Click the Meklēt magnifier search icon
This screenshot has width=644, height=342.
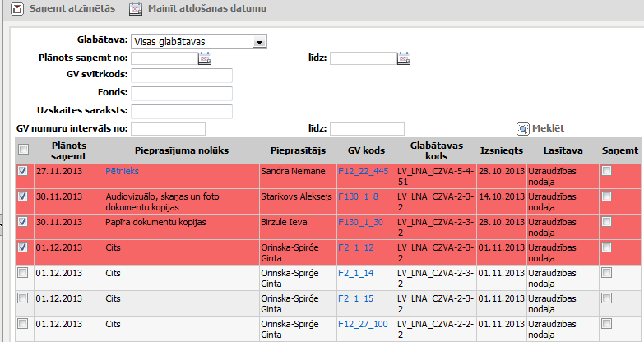[x=521, y=128]
